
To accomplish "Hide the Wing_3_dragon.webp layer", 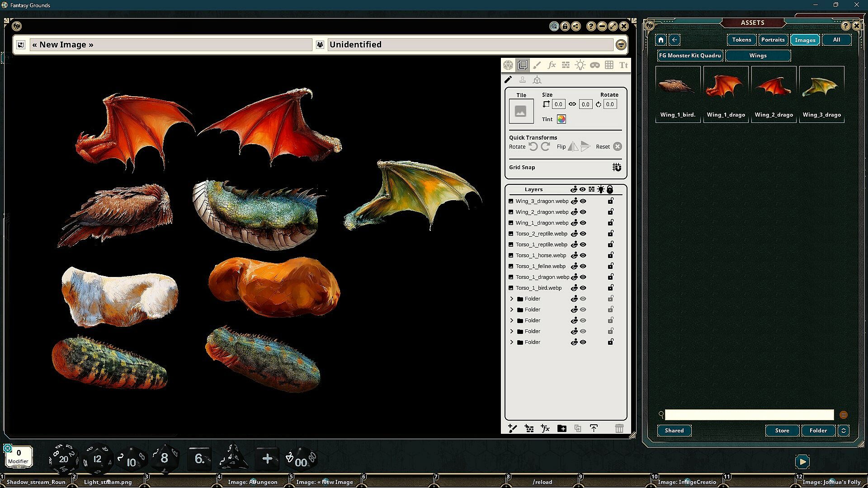I will (583, 201).
